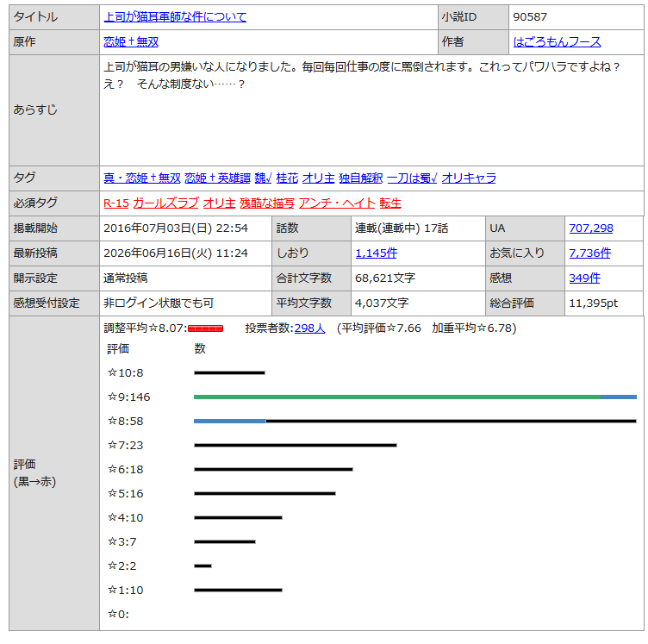Click the ☆5 rating bar
The width and height of the screenshot is (648, 644).
tap(265, 493)
